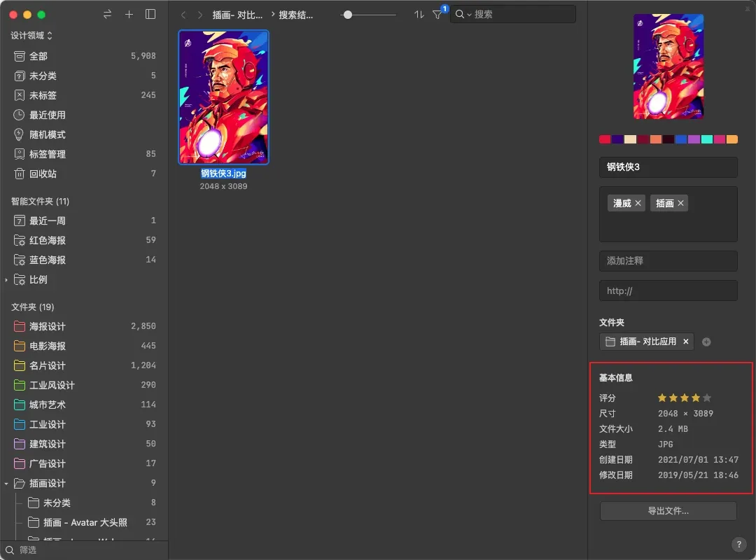Click the file name 钢铁侠3.jpg label
756x560 pixels.
pos(224,174)
